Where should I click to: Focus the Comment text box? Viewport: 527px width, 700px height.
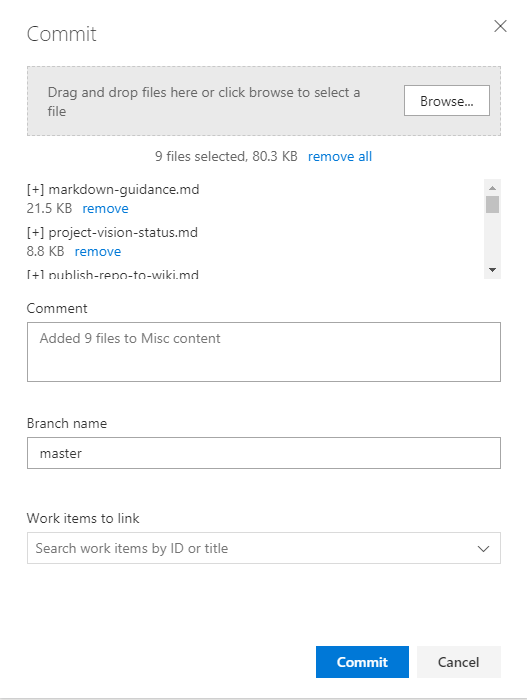tap(264, 352)
